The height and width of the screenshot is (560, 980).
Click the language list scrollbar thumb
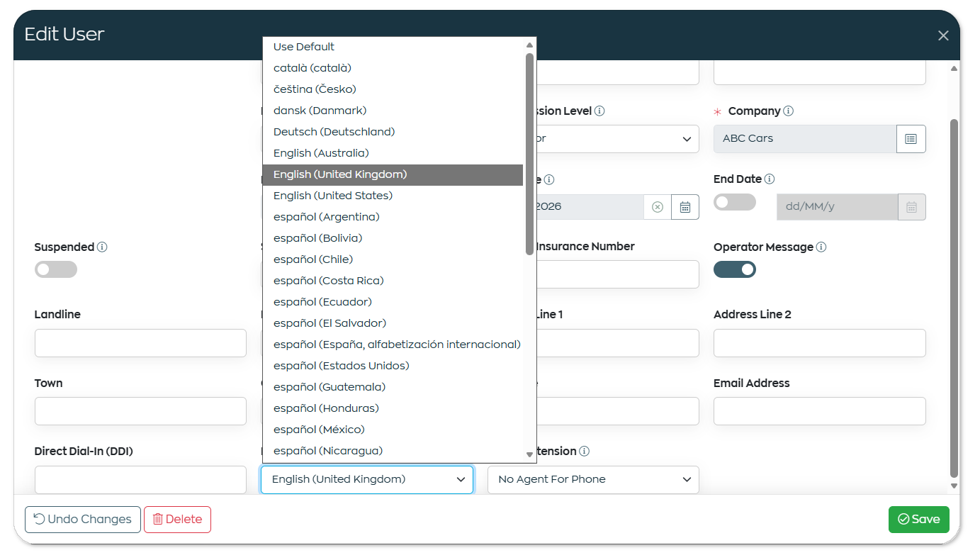point(529,154)
